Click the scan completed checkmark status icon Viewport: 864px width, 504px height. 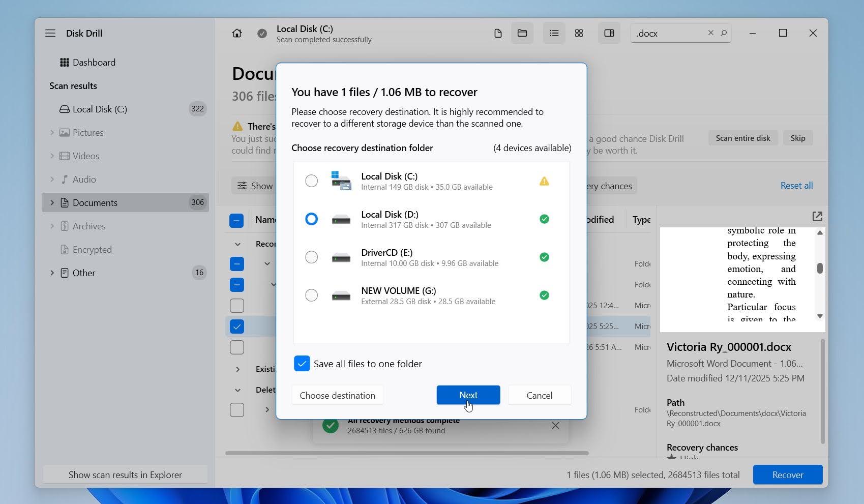[x=262, y=34]
